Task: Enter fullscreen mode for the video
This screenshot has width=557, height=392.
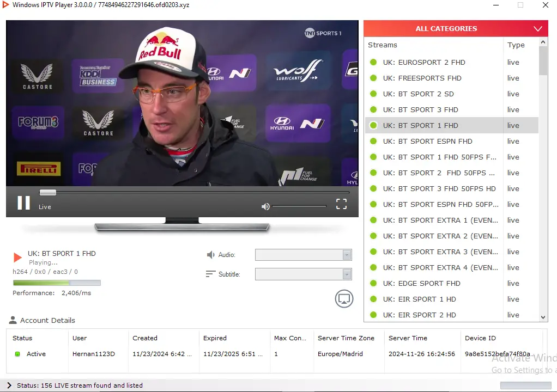Action: 341,204
